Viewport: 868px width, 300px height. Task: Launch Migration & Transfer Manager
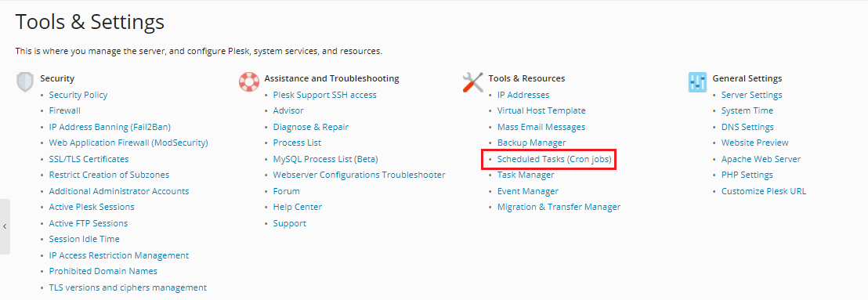coord(559,207)
